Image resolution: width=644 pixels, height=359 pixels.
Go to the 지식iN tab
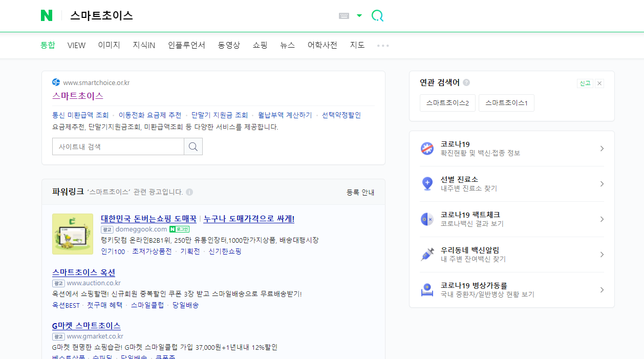pos(144,45)
